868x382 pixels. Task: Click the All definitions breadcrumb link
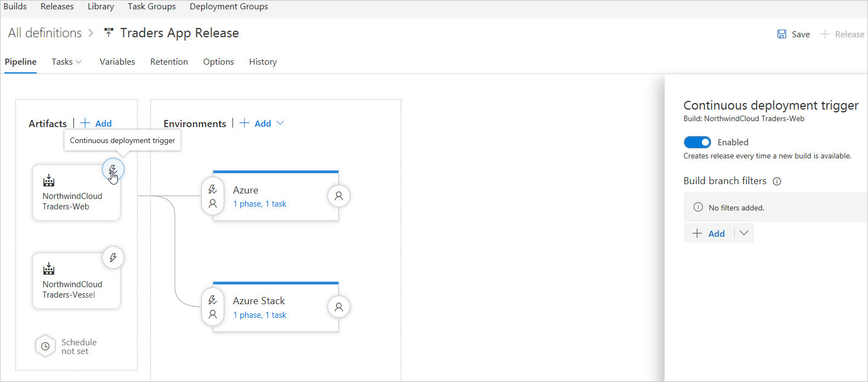click(x=45, y=33)
